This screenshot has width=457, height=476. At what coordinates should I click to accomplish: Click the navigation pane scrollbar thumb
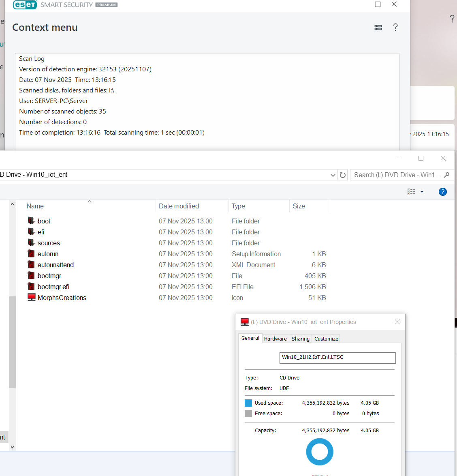tap(12, 342)
